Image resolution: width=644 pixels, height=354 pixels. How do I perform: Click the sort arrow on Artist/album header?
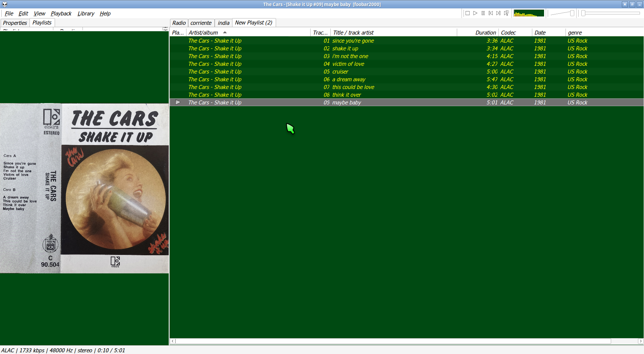225,32
